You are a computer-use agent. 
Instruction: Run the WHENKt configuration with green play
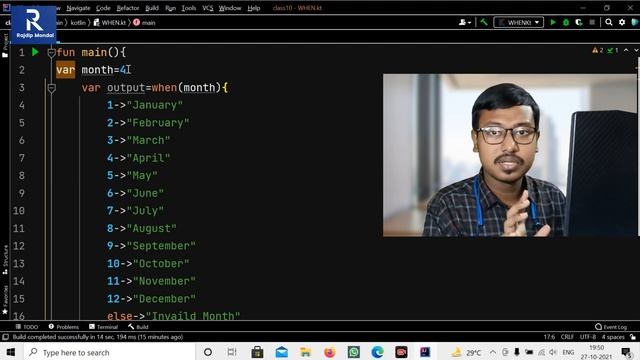pyautogui.click(x=553, y=22)
